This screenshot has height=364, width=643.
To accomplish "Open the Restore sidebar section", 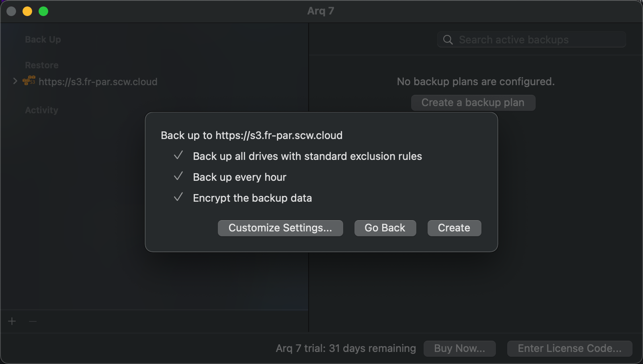I will tap(42, 65).
